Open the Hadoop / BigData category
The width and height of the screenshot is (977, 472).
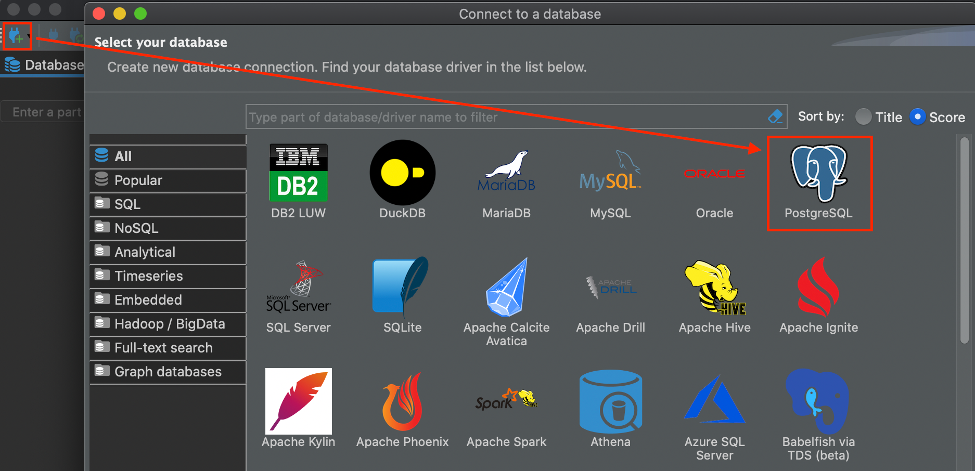pos(168,324)
